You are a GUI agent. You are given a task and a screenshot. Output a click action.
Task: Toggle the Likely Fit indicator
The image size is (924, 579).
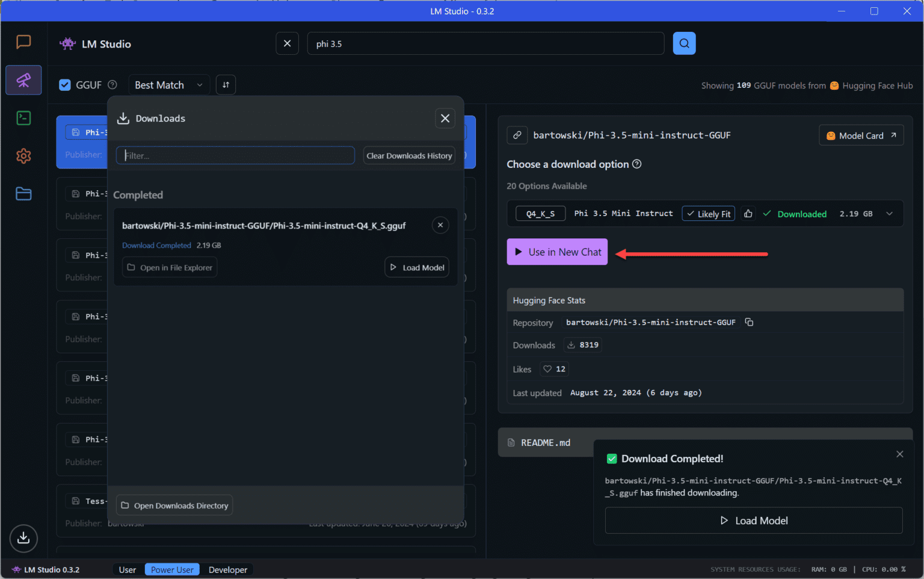pos(708,213)
